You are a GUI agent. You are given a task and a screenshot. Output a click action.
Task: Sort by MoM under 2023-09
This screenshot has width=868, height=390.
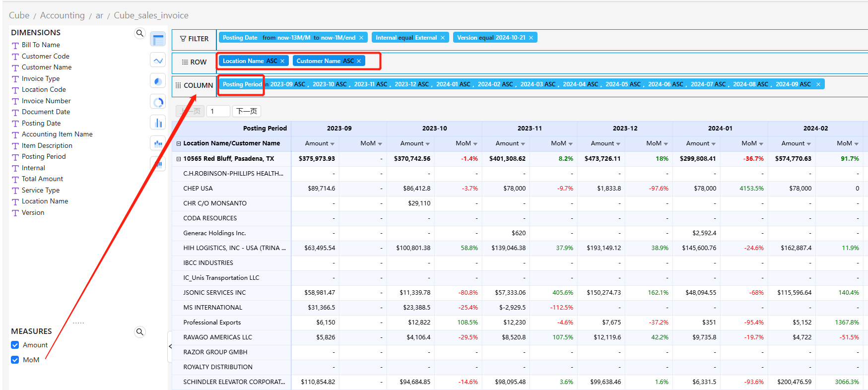point(380,144)
